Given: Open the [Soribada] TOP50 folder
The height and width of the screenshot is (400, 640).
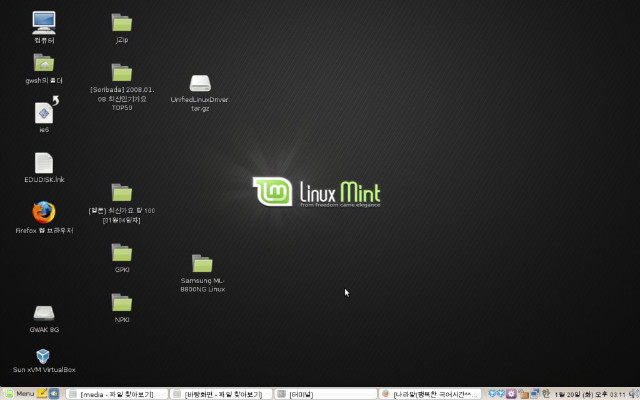Looking at the screenshot, I should 122,72.
